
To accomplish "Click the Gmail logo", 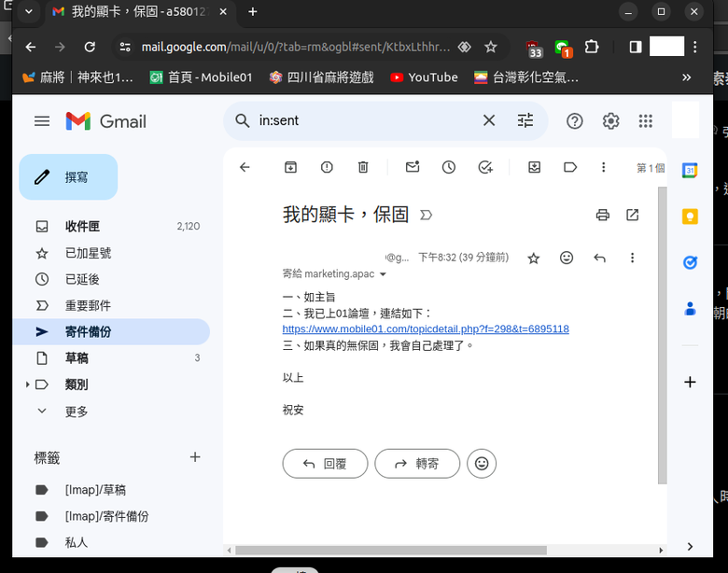I will [105, 121].
